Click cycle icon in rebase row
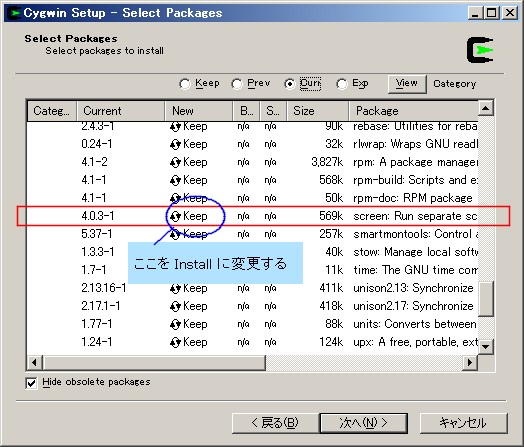This screenshot has height=447, width=524. [175, 127]
